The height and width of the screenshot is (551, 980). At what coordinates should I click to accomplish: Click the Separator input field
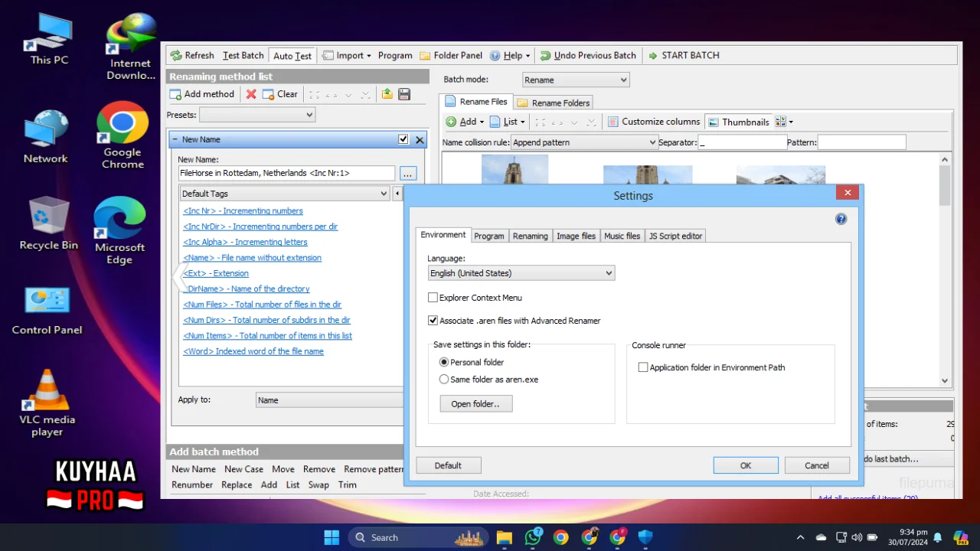(742, 142)
